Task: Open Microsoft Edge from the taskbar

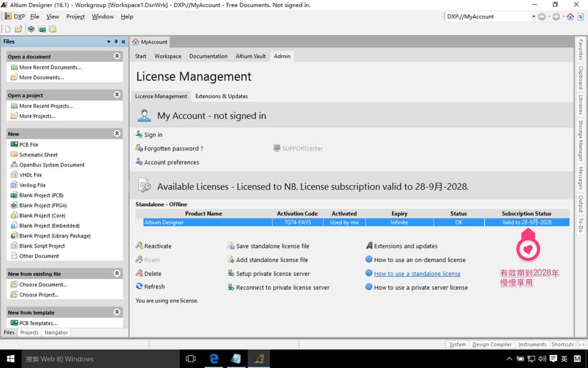Action: click(x=214, y=359)
